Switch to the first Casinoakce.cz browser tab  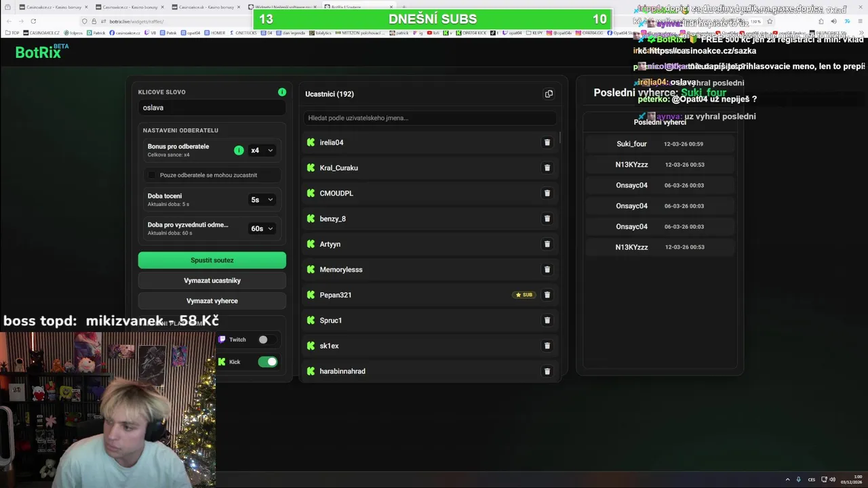click(53, 7)
